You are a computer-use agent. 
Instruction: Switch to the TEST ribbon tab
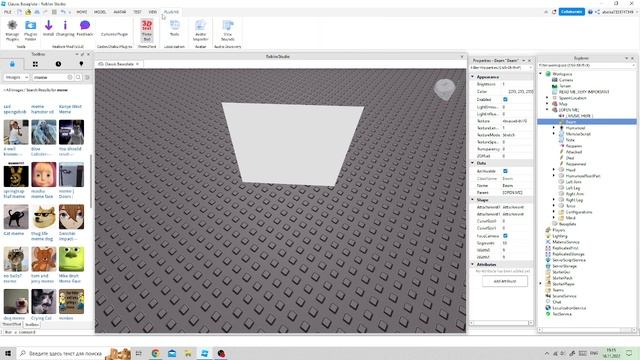(138, 12)
